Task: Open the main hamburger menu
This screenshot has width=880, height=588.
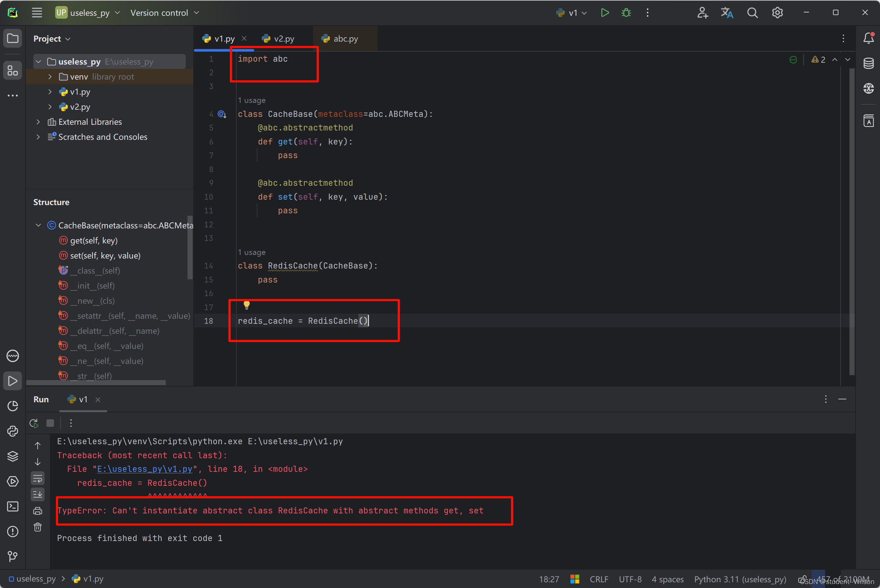Action: (x=37, y=13)
